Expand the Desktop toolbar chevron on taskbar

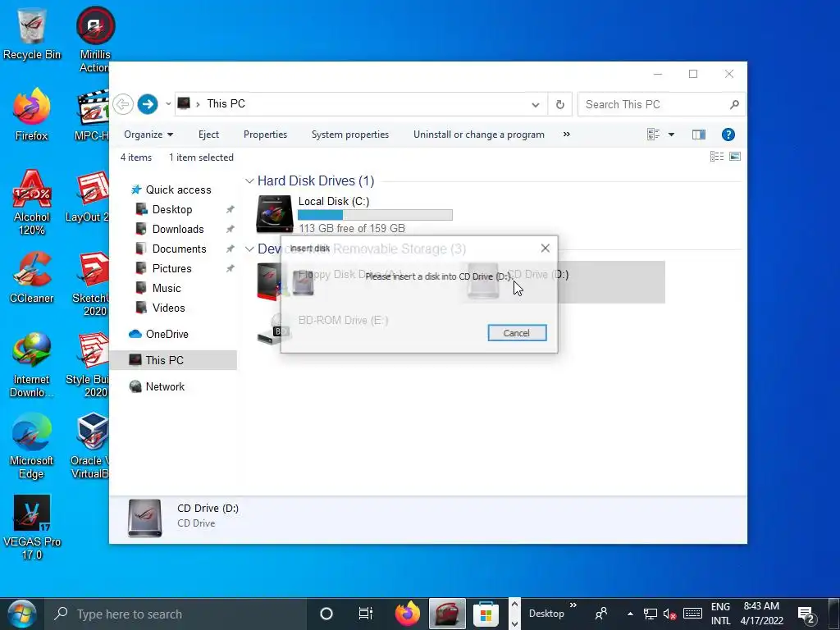[573, 605]
